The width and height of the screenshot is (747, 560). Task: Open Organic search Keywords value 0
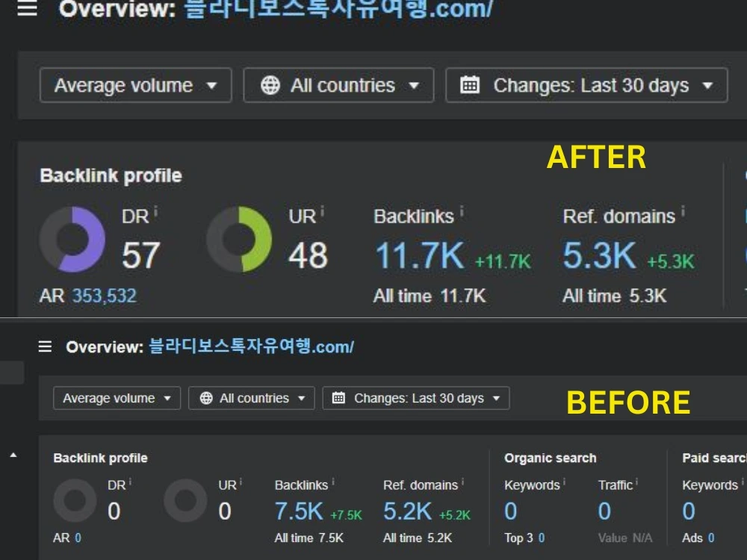511,511
